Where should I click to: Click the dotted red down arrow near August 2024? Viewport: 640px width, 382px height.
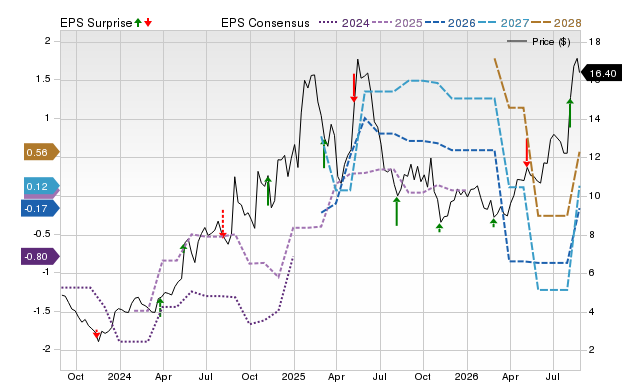pos(223,223)
